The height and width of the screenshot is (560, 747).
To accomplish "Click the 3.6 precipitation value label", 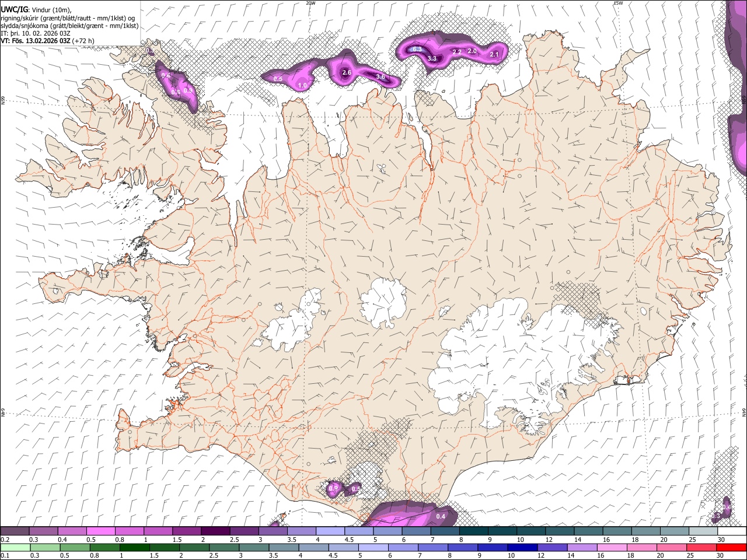I will [x=381, y=76].
